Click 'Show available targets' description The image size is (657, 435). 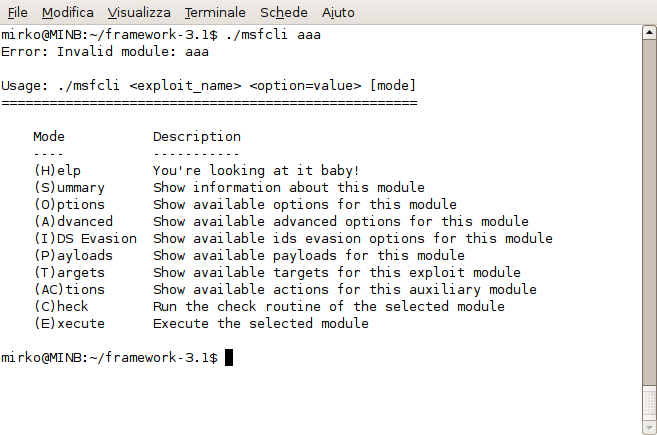point(337,272)
